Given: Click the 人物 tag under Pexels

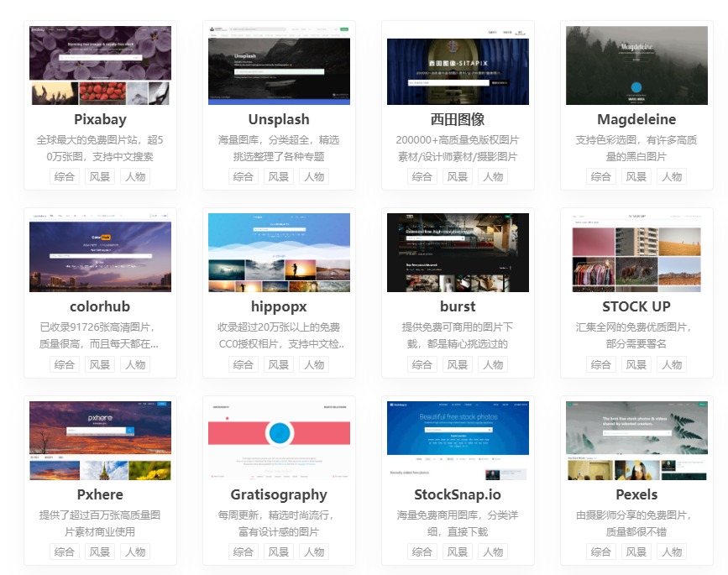Looking at the screenshot, I should [x=672, y=552].
